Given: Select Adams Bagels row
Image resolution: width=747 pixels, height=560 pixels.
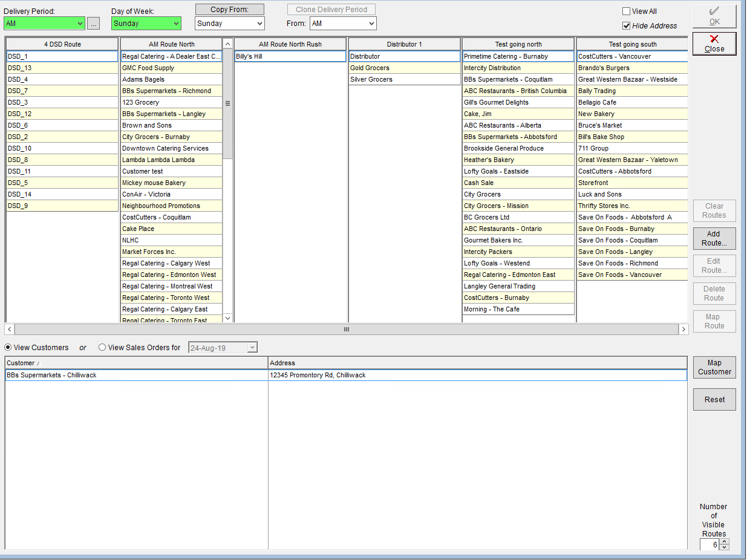Looking at the screenshot, I should point(172,79).
